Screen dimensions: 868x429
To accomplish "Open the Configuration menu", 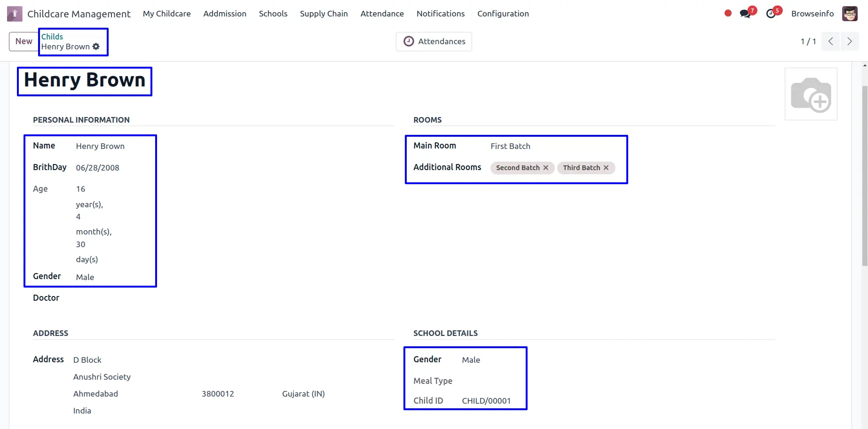I will (x=503, y=14).
